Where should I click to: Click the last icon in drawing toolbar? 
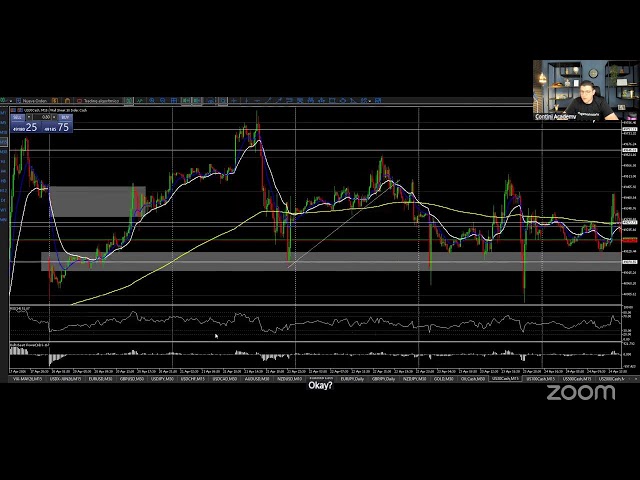[378, 100]
